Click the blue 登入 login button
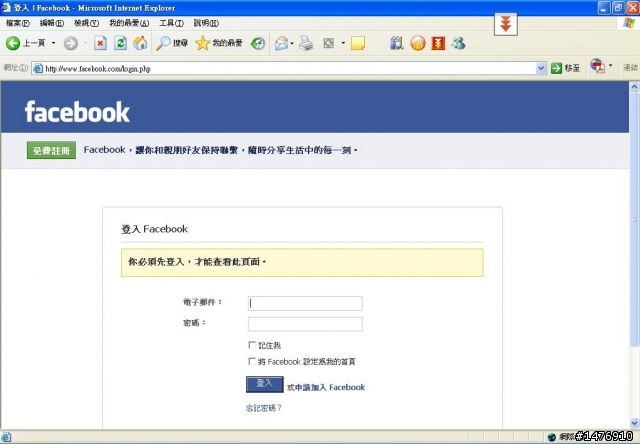 264,384
